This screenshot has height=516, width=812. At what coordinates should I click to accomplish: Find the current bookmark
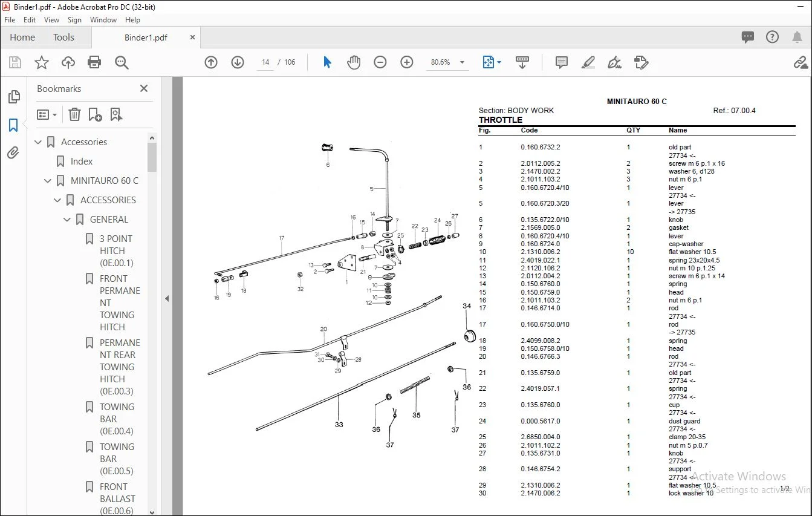[116, 114]
